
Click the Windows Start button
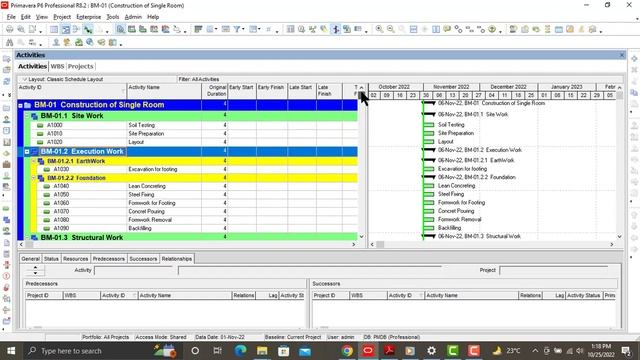11,351
